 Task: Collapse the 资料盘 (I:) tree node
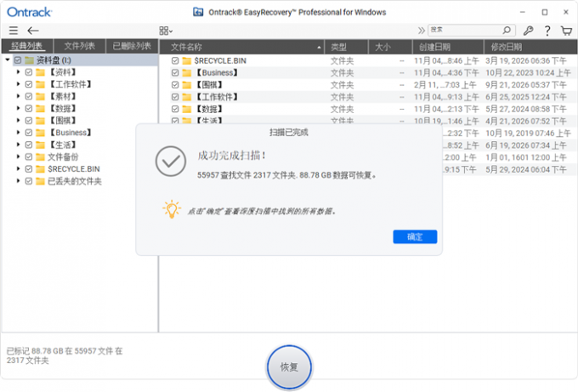pyautogui.click(x=8, y=60)
